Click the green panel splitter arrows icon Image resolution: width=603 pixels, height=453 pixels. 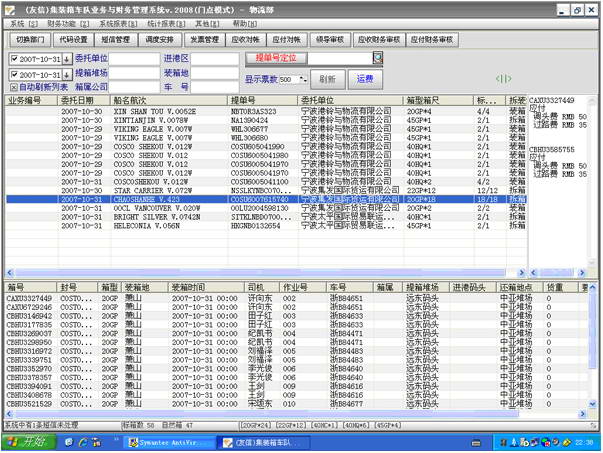[503, 79]
